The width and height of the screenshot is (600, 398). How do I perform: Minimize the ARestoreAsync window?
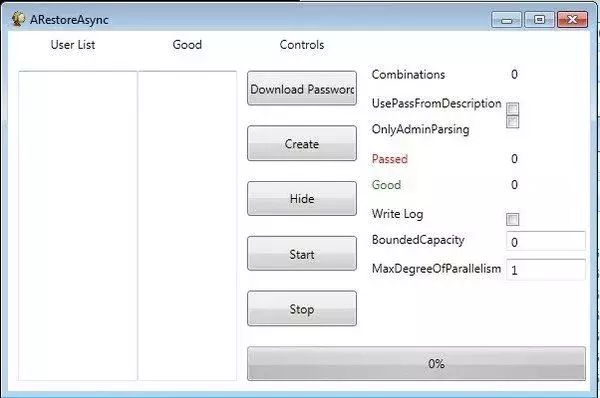506,20
